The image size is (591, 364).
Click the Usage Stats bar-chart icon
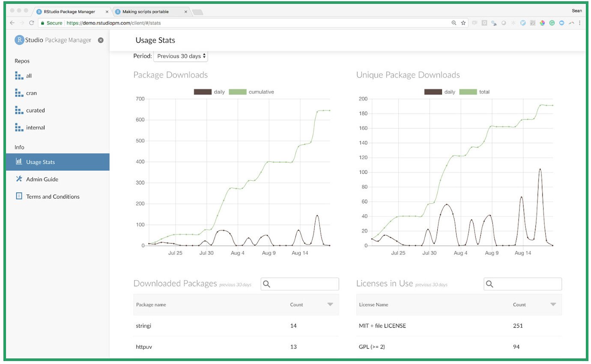[x=18, y=162]
